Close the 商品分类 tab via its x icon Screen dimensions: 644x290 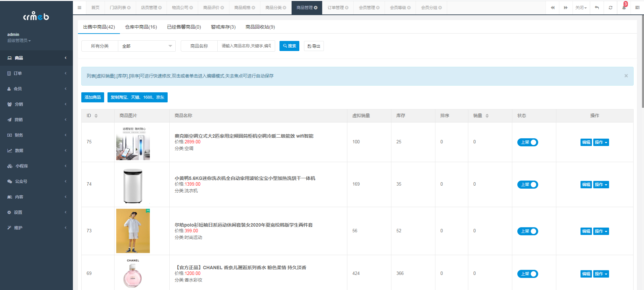click(x=285, y=8)
